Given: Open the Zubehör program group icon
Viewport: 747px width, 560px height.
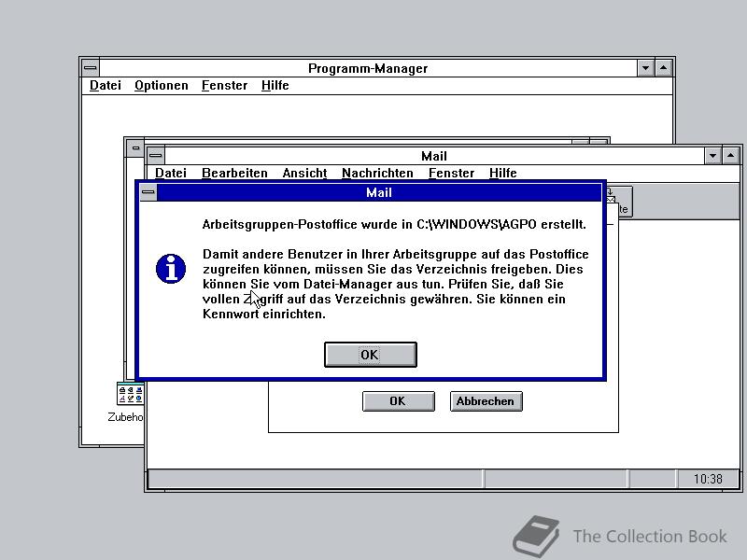Looking at the screenshot, I should coord(130,394).
